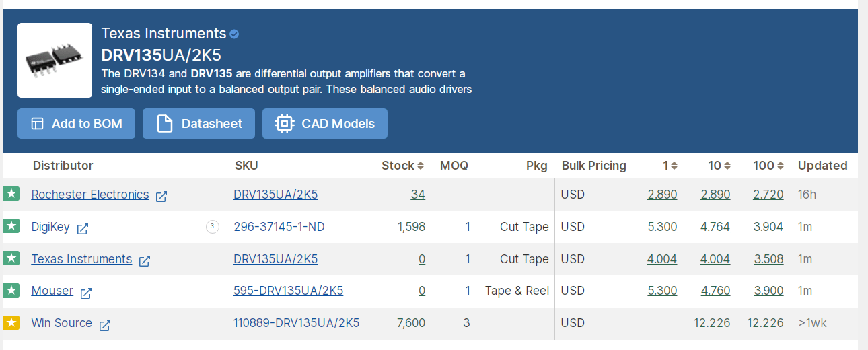This screenshot has height=350, width=868.
Task: Click DigiKey stock value 1,598
Action: click(411, 227)
